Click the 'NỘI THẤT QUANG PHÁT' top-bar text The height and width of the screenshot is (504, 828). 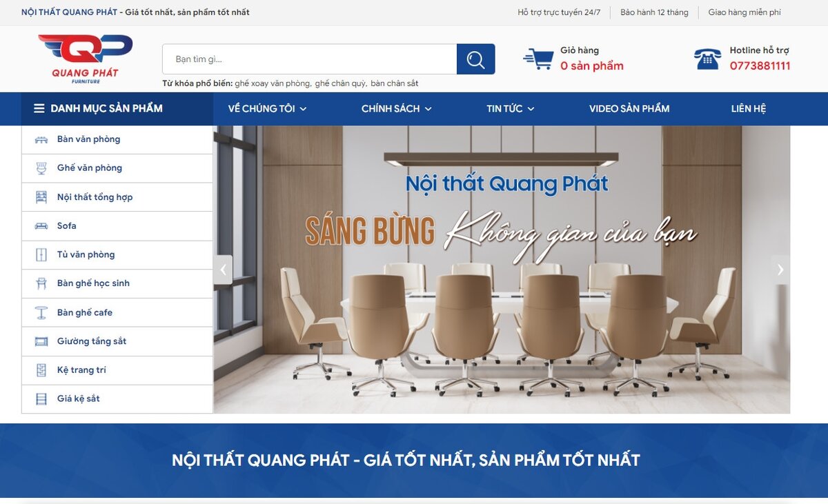69,12
